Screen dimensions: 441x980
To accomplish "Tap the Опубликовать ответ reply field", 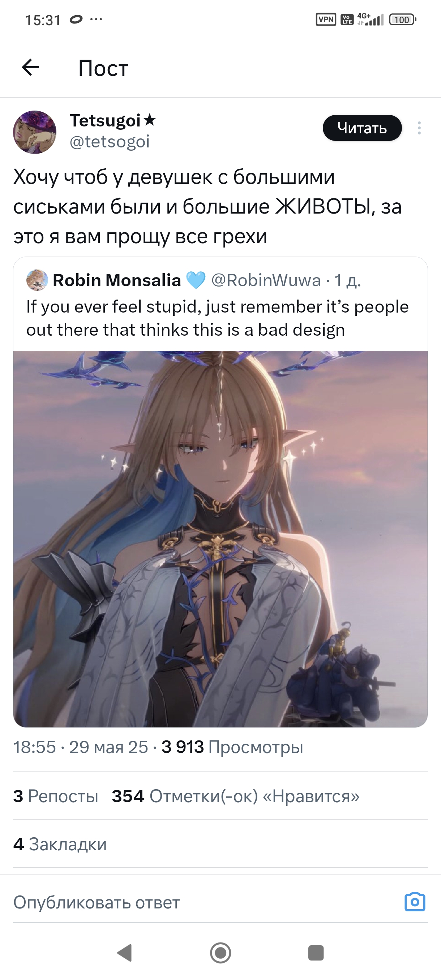I will [x=205, y=902].
